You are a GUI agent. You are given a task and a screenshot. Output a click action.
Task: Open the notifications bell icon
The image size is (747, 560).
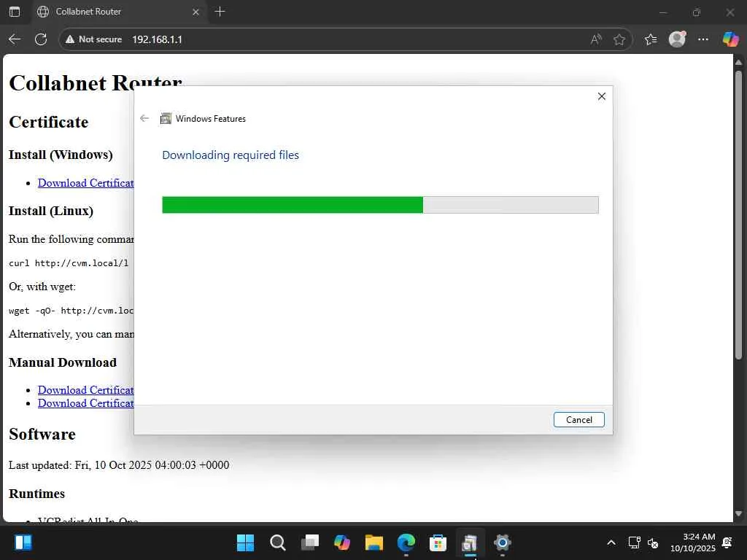pyautogui.click(x=727, y=542)
